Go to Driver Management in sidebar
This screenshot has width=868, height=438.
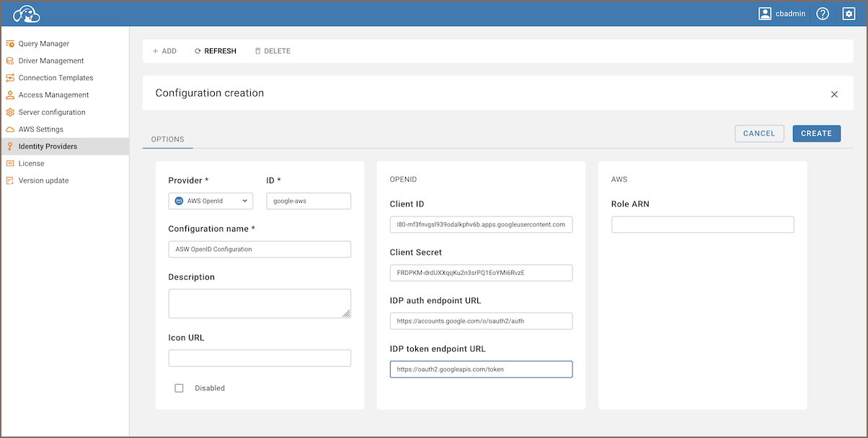[x=50, y=61]
